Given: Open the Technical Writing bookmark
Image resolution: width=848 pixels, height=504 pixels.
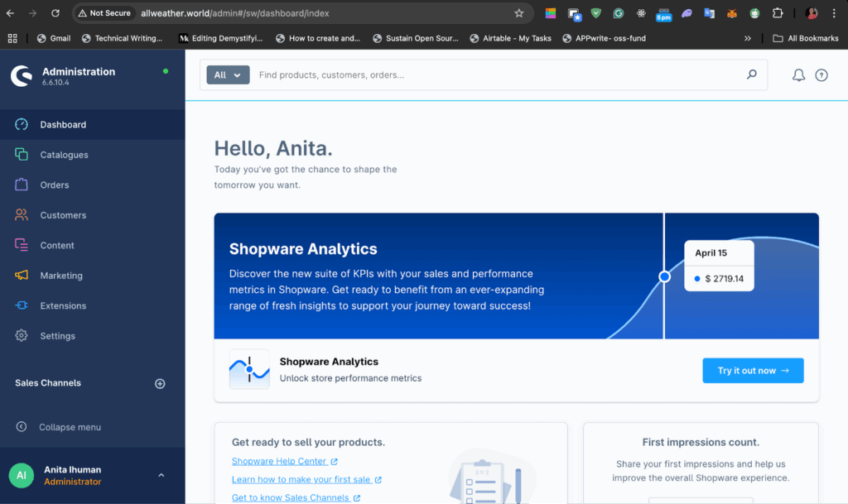Looking at the screenshot, I should click(x=122, y=38).
